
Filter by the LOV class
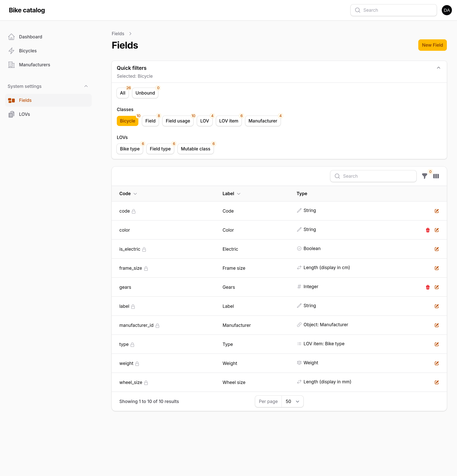(x=205, y=121)
